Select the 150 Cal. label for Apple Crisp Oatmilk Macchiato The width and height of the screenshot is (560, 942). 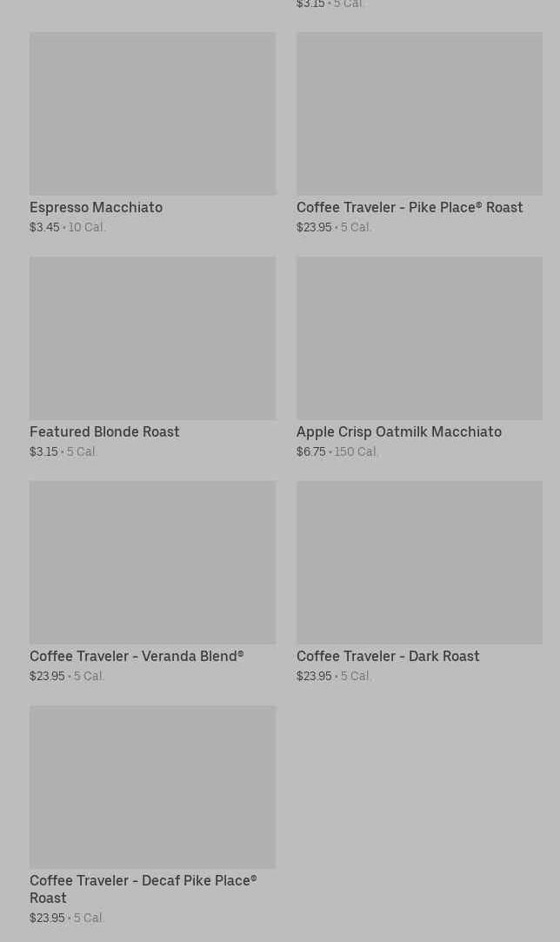click(x=356, y=451)
